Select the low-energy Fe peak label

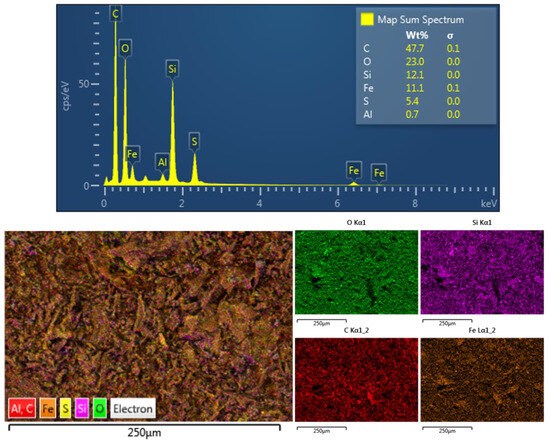click(132, 154)
